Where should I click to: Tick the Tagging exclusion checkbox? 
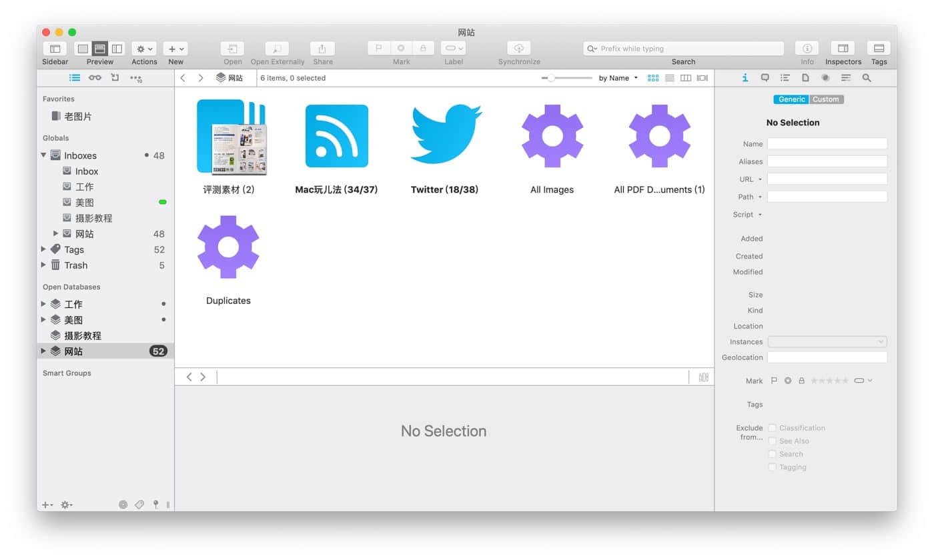pos(772,467)
